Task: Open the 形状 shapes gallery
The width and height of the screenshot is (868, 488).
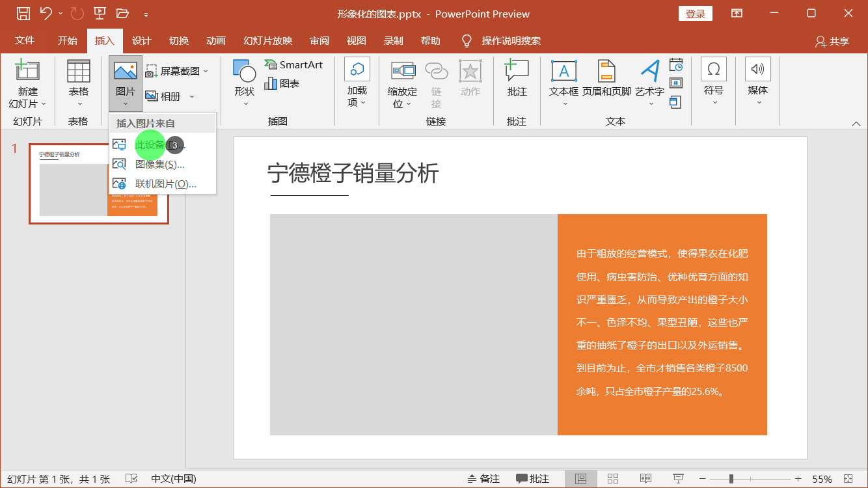Action: (x=245, y=85)
